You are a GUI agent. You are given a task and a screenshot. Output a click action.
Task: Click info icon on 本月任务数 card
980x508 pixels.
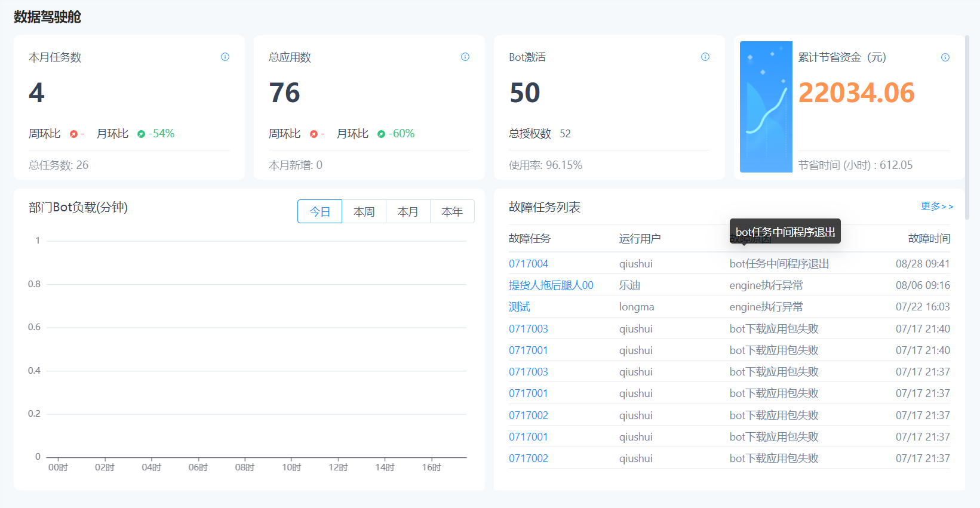click(x=225, y=57)
